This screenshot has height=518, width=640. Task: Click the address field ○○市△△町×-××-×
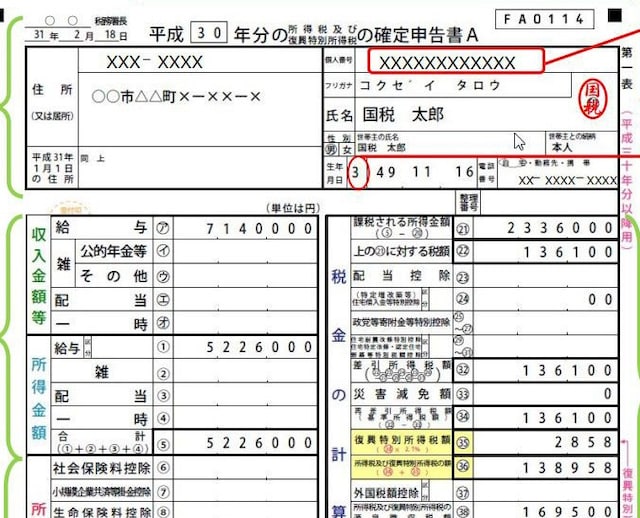(x=176, y=97)
